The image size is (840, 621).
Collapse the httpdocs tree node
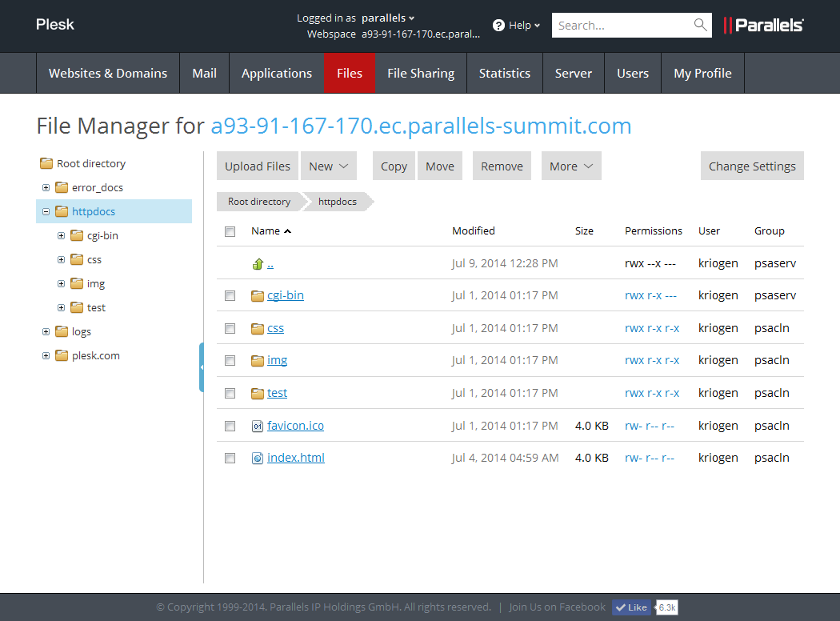coord(46,211)
